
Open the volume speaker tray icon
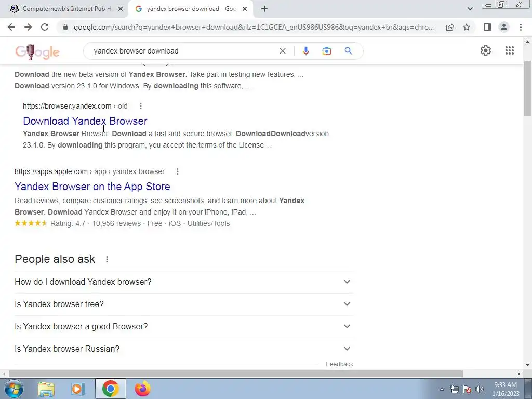(480, 389)
